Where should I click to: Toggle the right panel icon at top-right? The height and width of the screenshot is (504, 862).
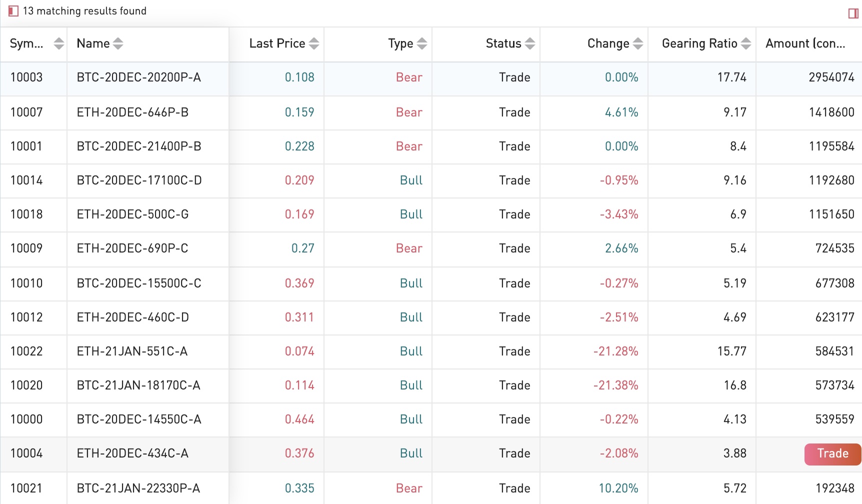[x=853, y=13]
